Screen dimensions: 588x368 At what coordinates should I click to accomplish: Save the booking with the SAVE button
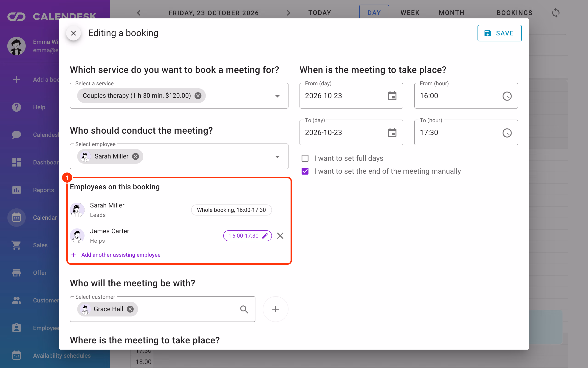coord(499,33)
